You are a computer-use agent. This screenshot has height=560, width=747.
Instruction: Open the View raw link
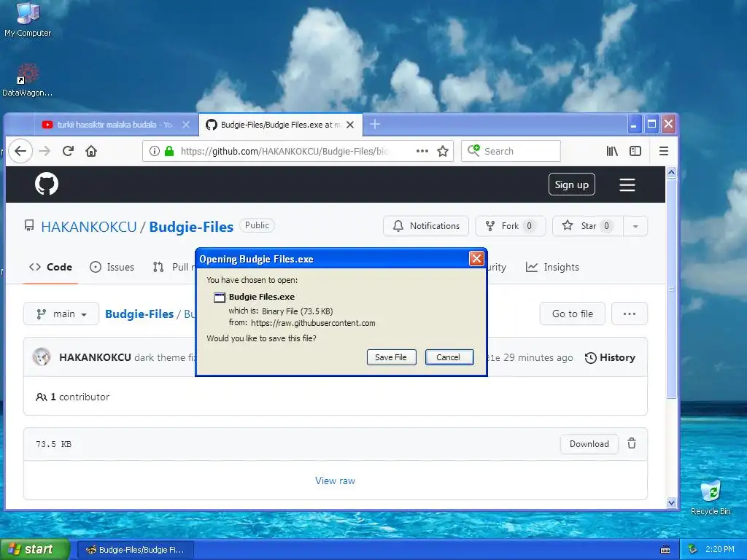(335, 481)
